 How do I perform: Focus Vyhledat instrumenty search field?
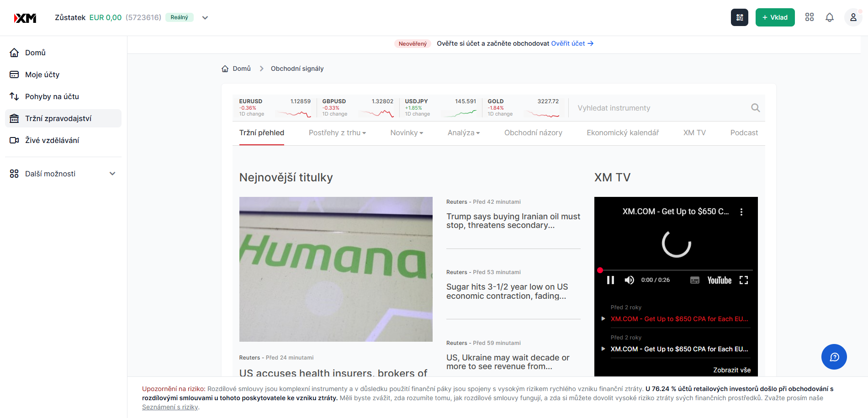coord(659,108)
